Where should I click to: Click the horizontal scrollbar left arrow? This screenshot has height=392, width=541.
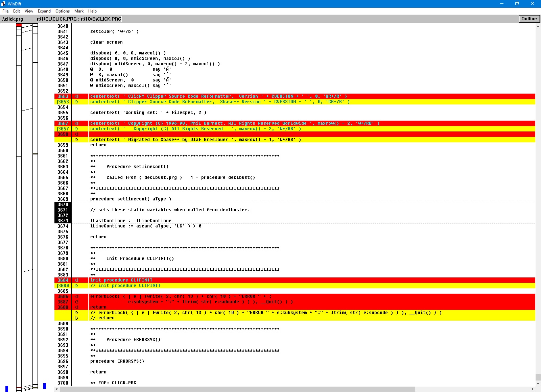(x=57, y=389)
